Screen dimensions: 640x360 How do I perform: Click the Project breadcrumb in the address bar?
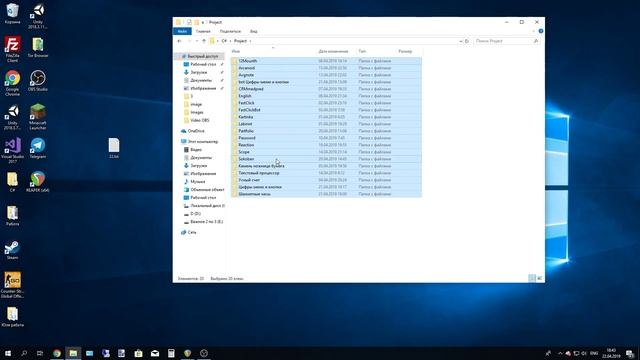[240, 41]
